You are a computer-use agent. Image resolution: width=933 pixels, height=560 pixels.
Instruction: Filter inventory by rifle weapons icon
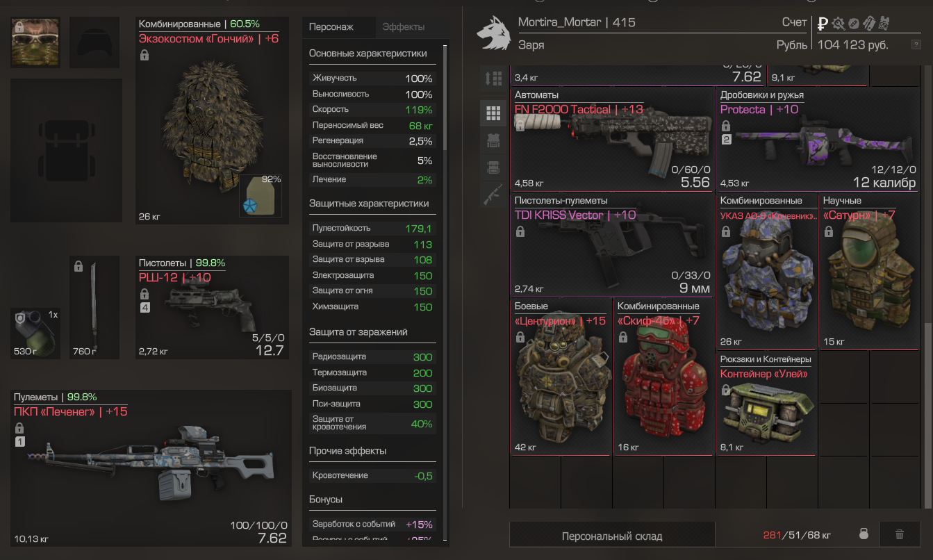coord(493,195)
